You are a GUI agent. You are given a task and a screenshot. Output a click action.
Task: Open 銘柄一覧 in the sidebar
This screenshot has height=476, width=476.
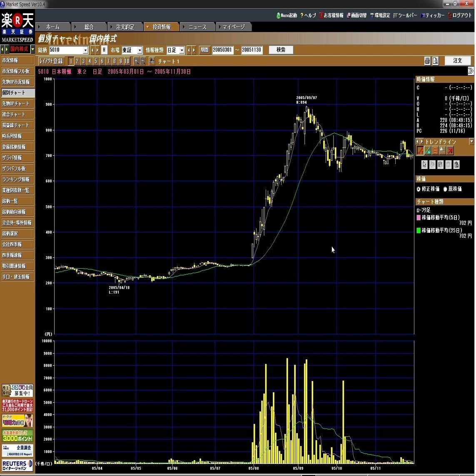17,201
